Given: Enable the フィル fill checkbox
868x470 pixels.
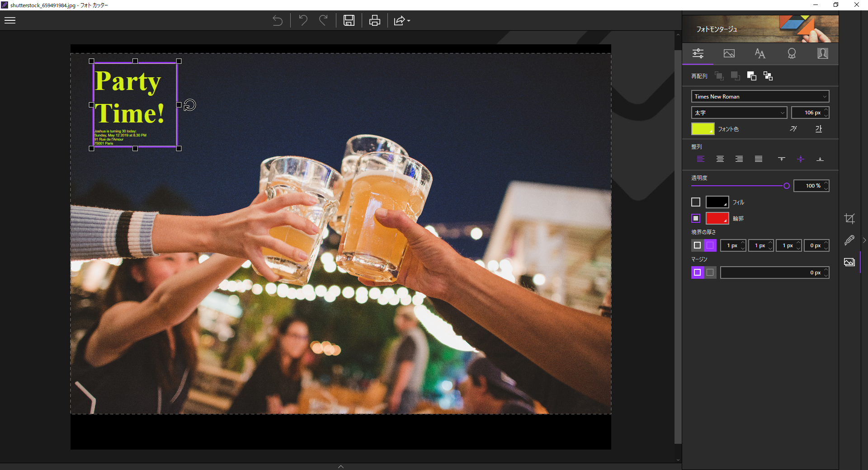Looking at the screenshot, I should [696, 202].
